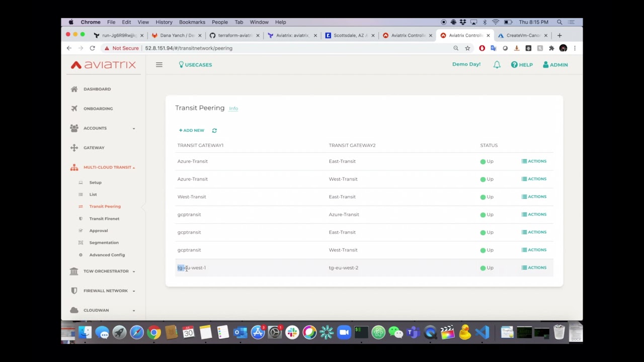Open Chrome in the Dock
The width and height of the screenshot is (644, 362).
154,332
